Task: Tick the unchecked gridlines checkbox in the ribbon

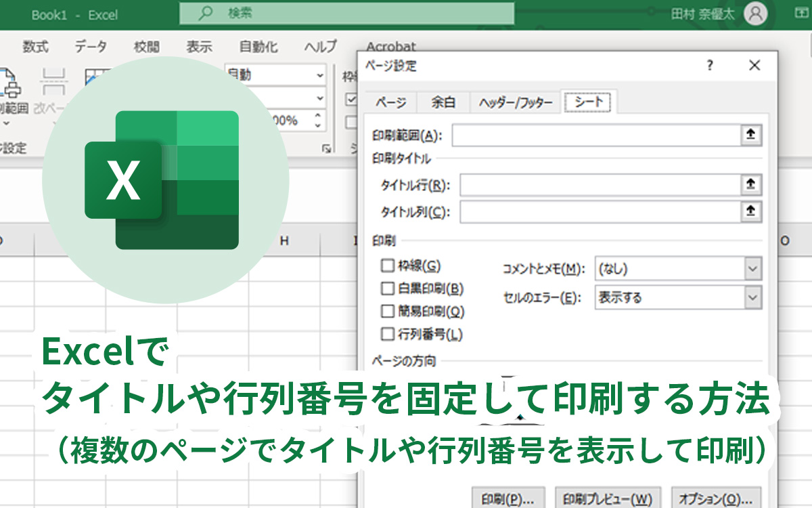Action: click(351, 122)
